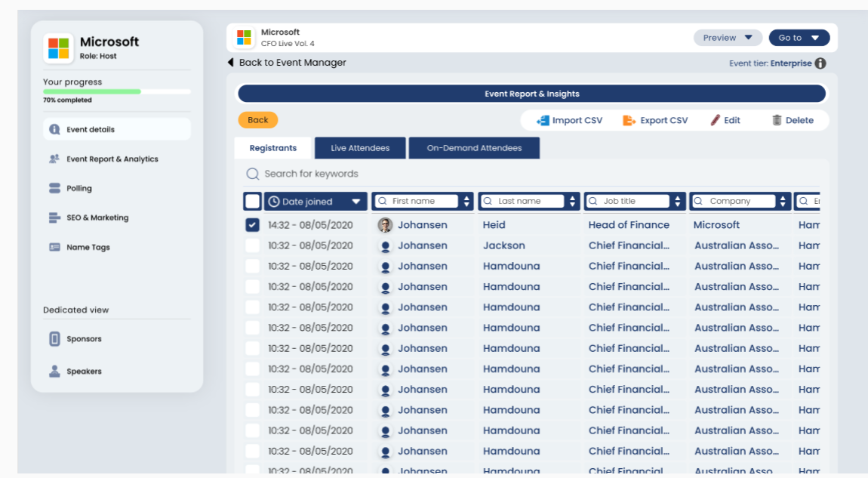
Task: Follow the Back to Event Manager link
Action: (288, 63)
